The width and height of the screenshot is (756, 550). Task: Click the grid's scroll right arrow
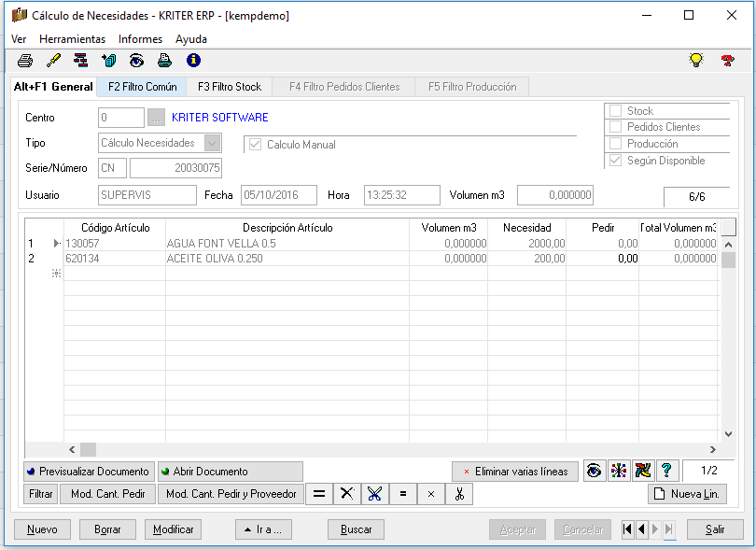pyautogui.click(x=713, y=450)
